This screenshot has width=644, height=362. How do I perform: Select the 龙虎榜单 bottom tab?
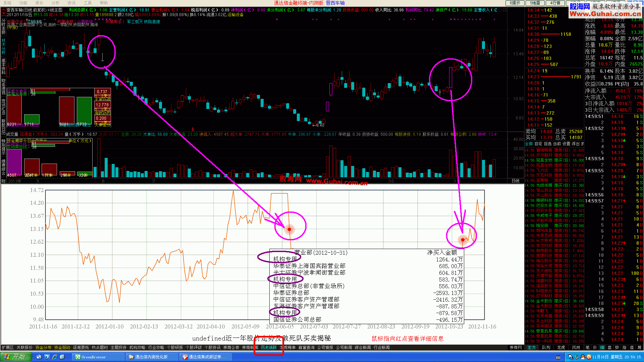pos(287,348)
